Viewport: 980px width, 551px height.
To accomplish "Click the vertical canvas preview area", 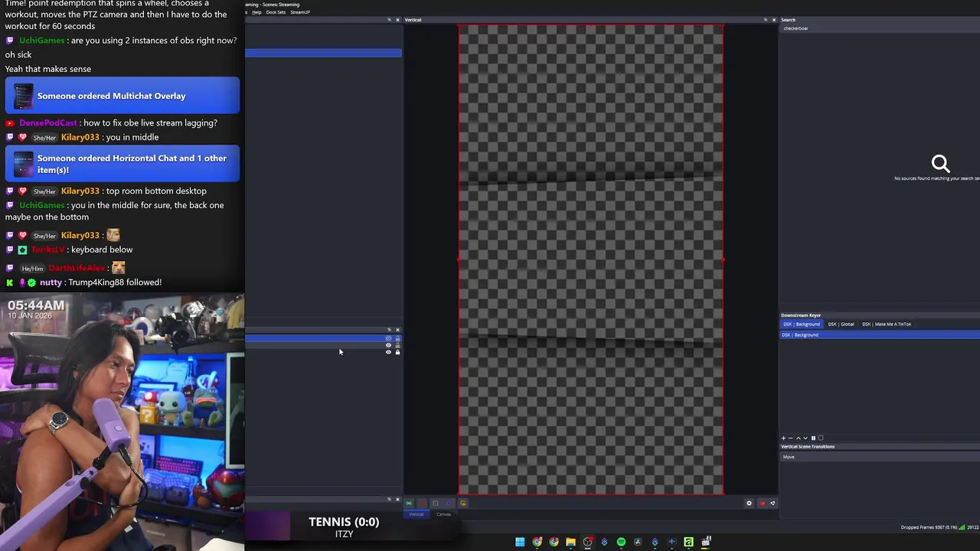I will pos(591,259).
